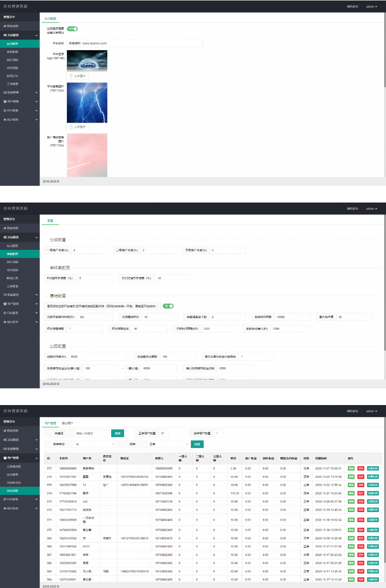
Task: Open the 顺序 dropdown showing 正序
Action: pyautogui.click(x=168, y=444)
